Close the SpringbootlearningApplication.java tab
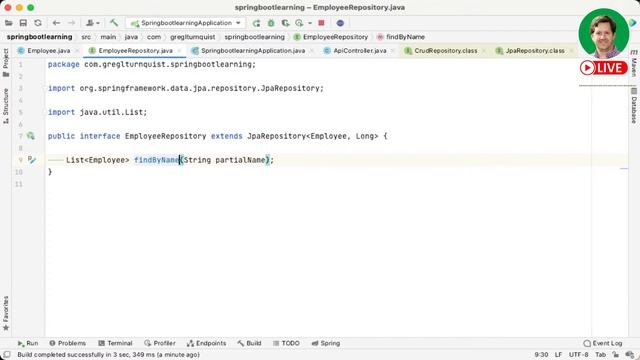Viewport: 640px width, 360px height. [x=312, y=51]
